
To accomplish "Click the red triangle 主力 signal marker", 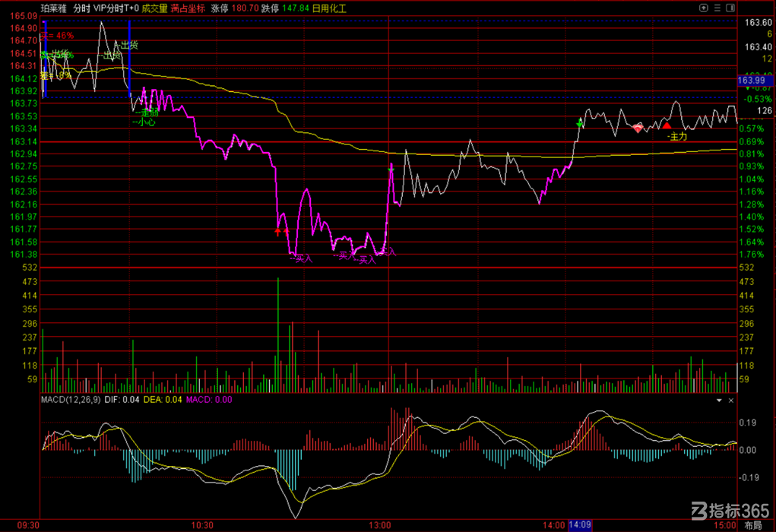I will [x=667, y=125].
